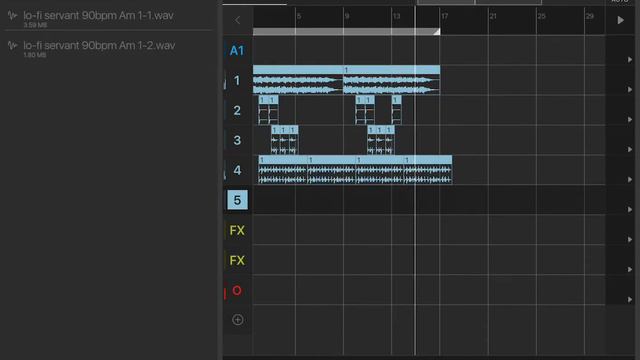
Task: Select track 1 header
Action: [x=237, y=80]
